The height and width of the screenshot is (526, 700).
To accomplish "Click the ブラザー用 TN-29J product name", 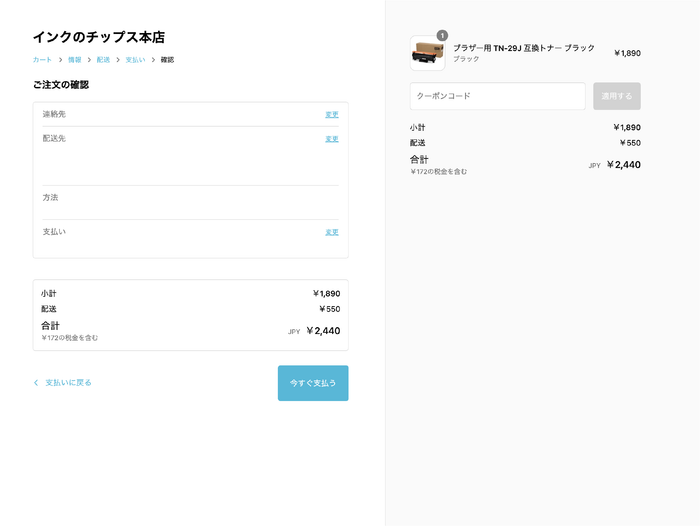I will click(523, 48).
